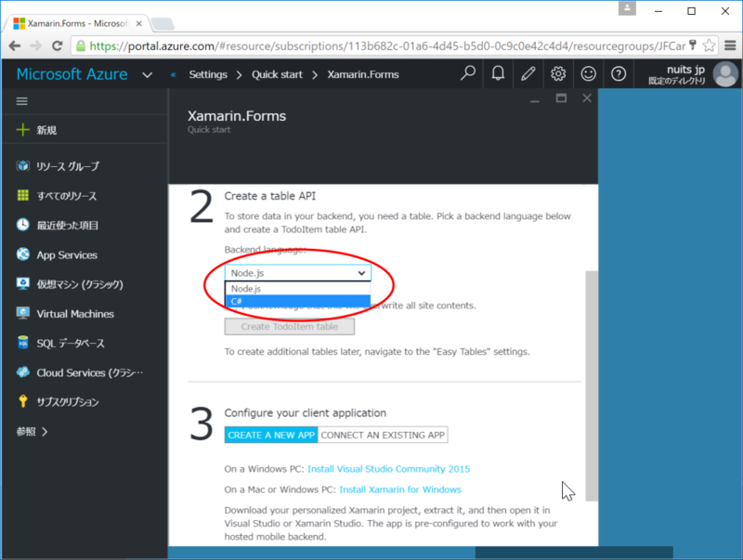Click the browser forward arrow
Viewport: 743px width, 560px height.
(x=35, y=46)
